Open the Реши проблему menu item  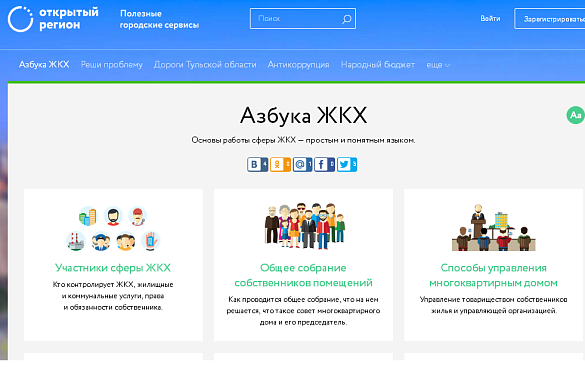tap(112, 65)
